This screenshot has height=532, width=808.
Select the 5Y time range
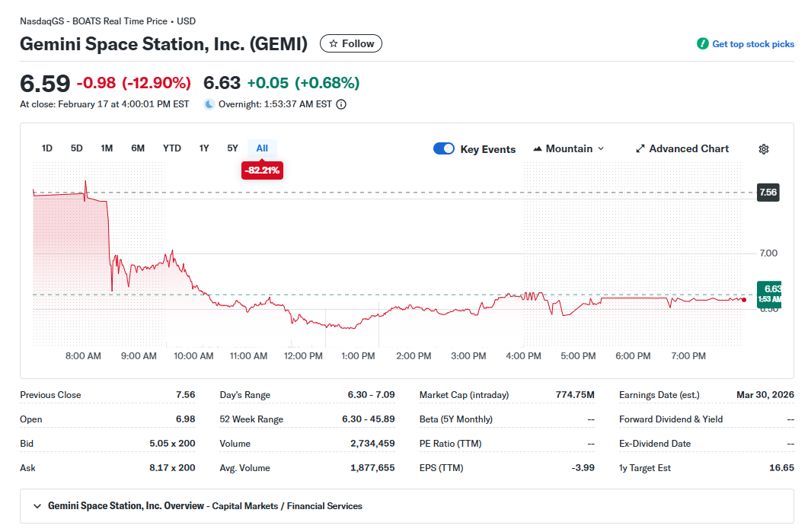tap(232, 148)
